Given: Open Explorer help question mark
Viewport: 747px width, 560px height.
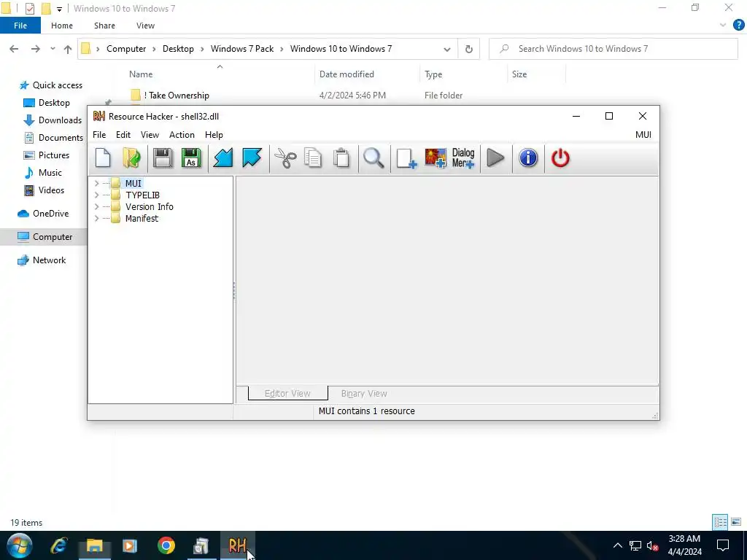Looking at the screenshot, I should [738, 26].
